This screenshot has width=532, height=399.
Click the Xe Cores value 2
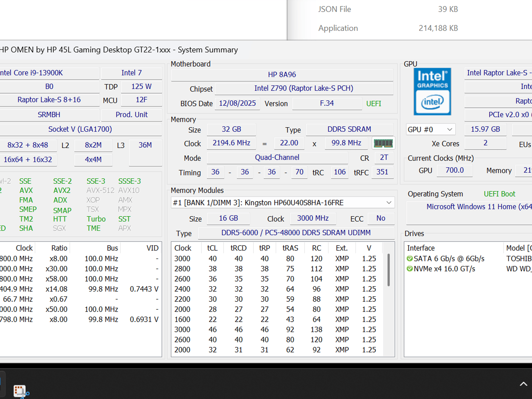coord(485,143)
